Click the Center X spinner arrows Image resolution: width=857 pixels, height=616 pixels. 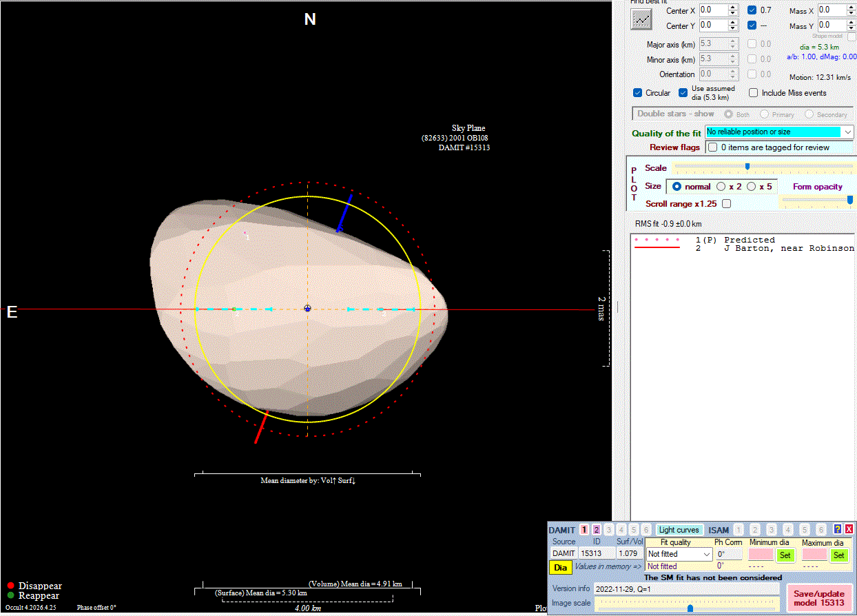(x=733, y=10)
